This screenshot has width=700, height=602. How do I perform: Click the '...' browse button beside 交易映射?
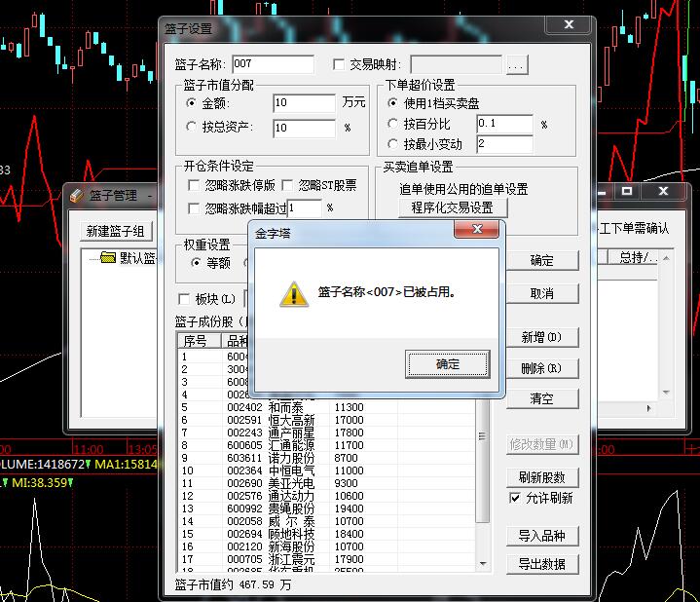[x=516, y=65]
